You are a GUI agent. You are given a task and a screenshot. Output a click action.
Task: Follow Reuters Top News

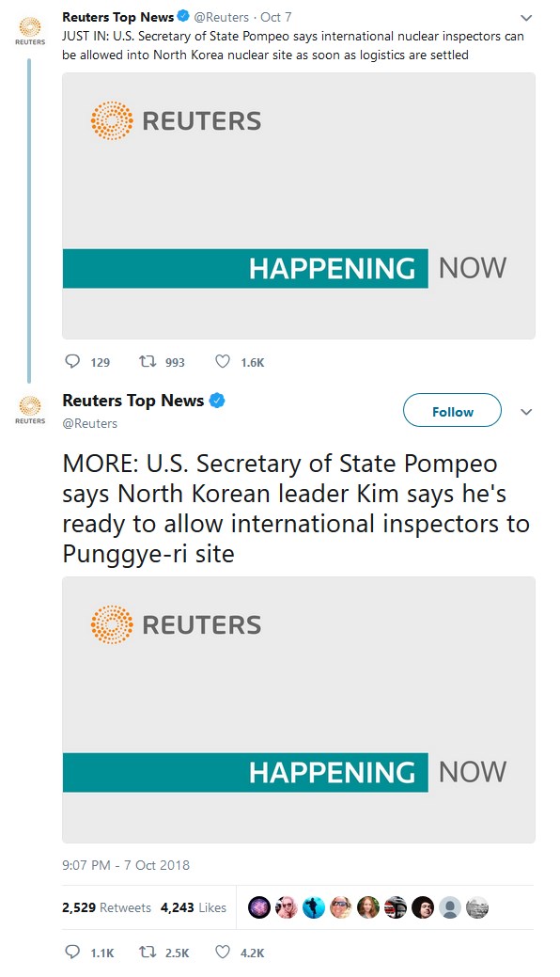click(x=452, y=411)
